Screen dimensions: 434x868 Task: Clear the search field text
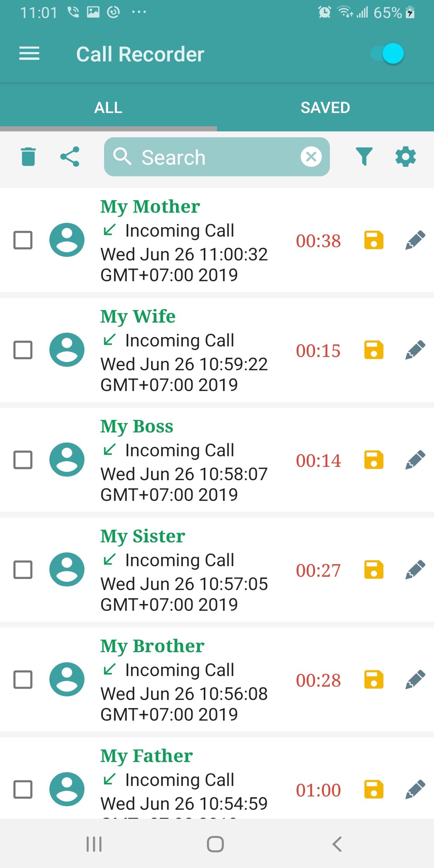[x=311, y=157]
